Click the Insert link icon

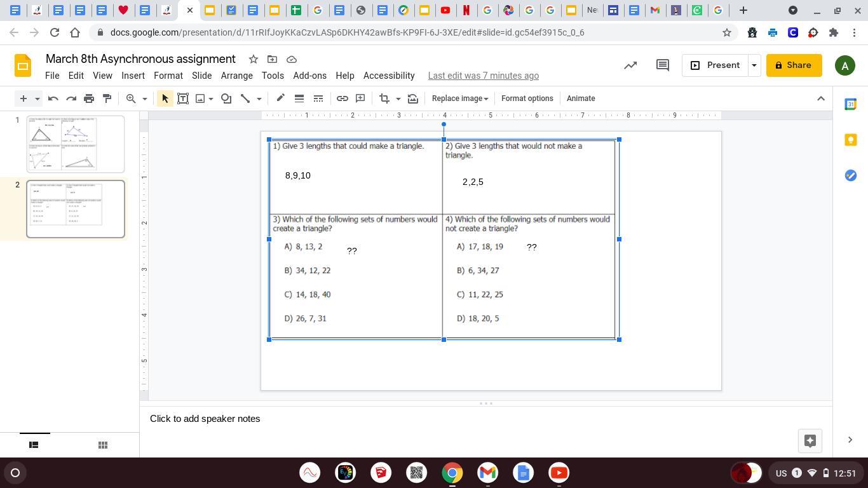(x=342, y=98)
